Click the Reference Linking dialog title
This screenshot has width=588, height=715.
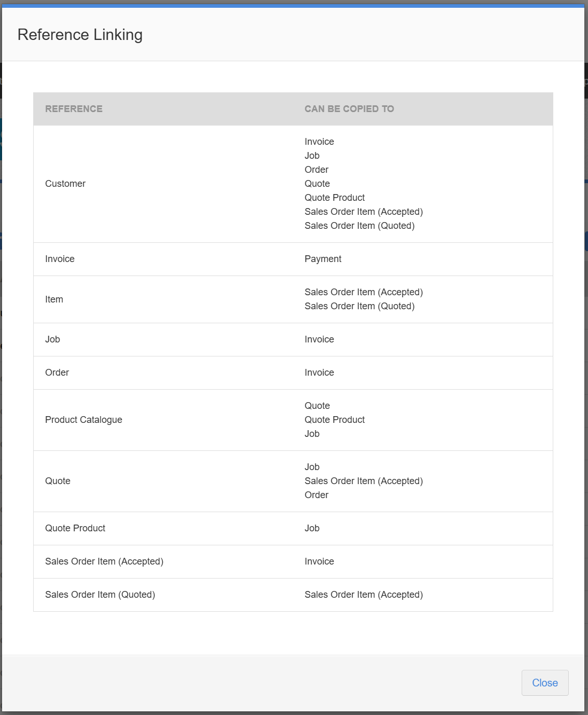click(x=80, y=35)
